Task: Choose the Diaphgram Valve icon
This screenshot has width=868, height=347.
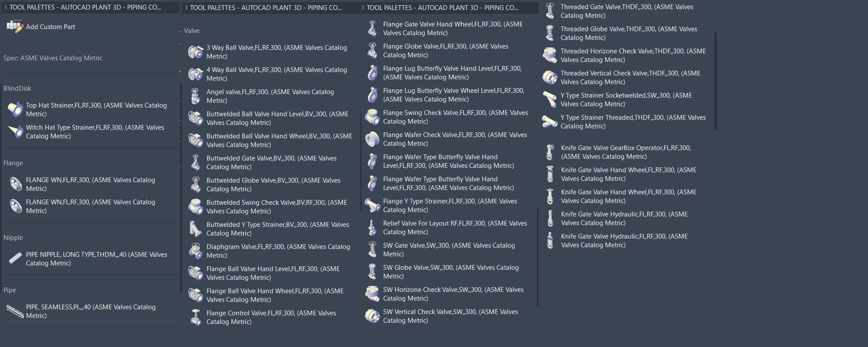Action: [x=196, y=251]
